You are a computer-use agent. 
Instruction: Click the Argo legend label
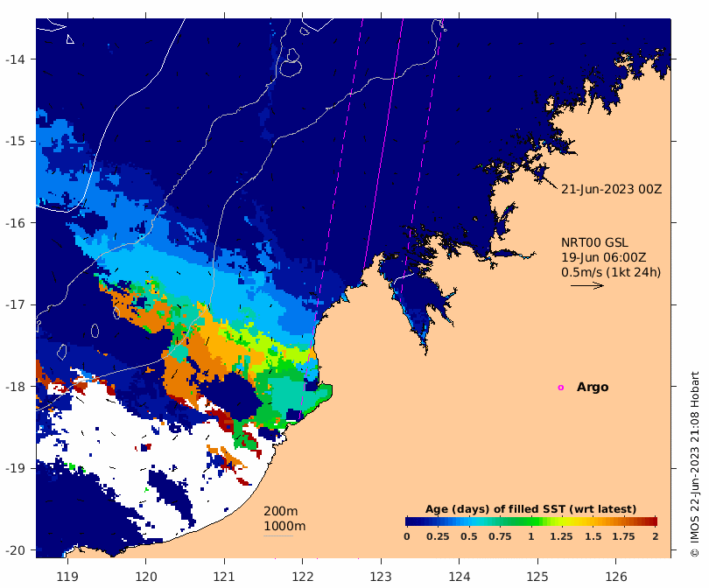tap(593, 388)
